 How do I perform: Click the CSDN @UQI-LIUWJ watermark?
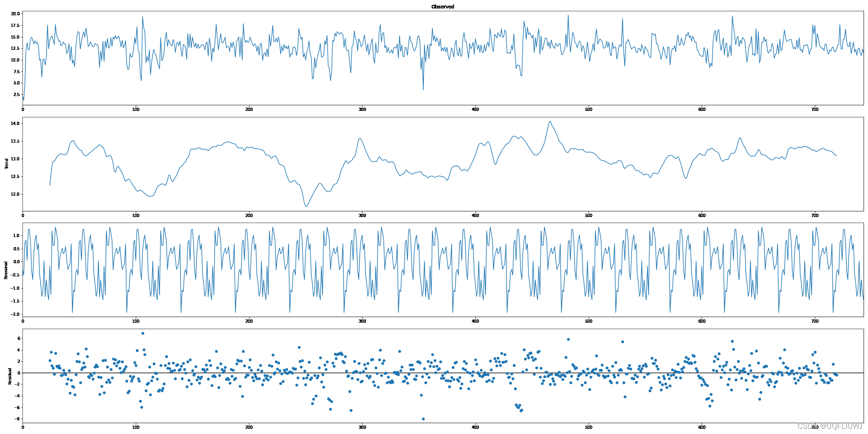(829, 426)
